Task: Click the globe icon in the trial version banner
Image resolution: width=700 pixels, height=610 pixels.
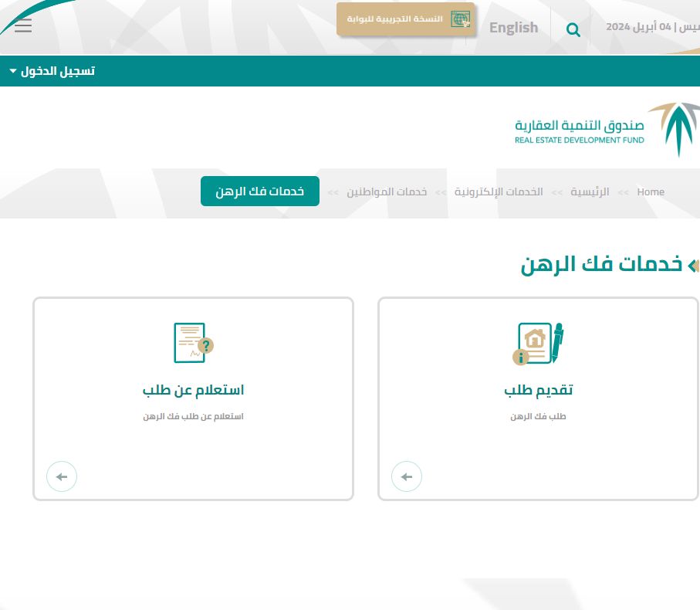Action: point(461,19)
